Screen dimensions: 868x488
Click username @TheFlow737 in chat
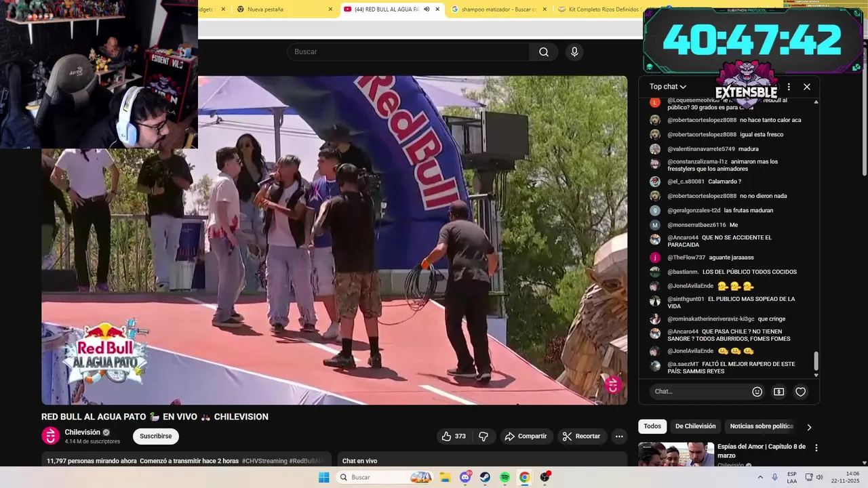pos(686,258)
